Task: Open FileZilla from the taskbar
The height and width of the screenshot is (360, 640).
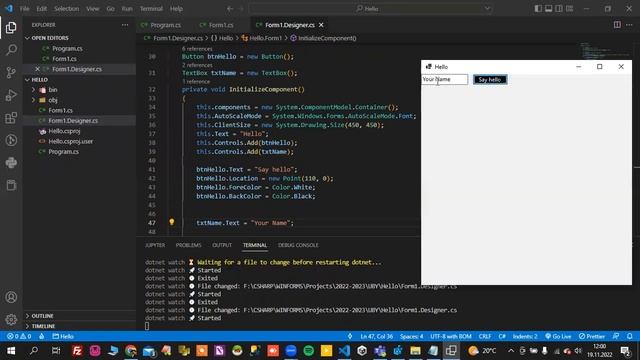Action: [77, 351]
